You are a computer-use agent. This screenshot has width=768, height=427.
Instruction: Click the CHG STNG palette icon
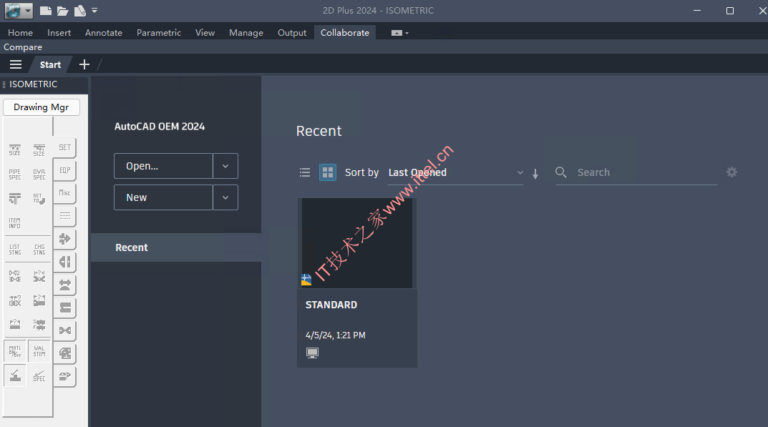(39, 249)
